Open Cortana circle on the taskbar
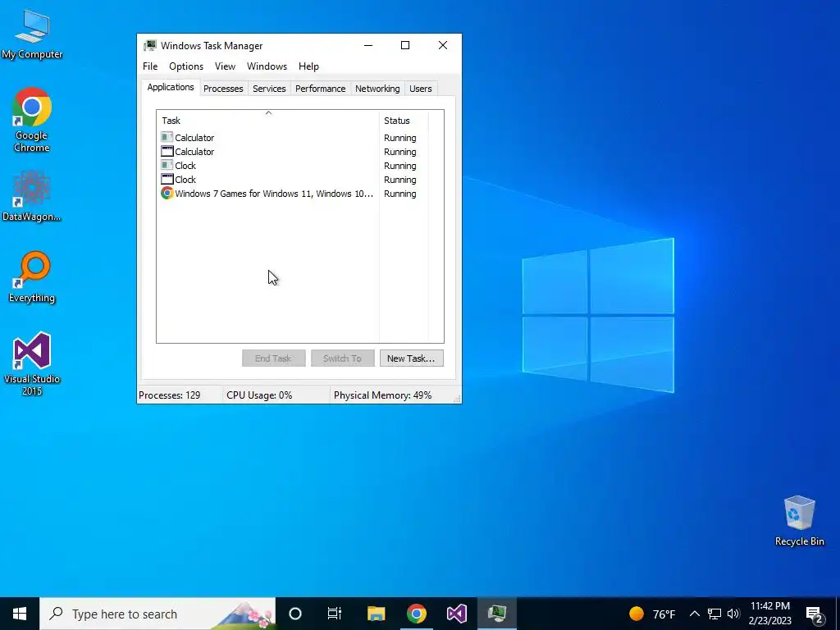This screenshot has height=630, width=840. [295, 614]
